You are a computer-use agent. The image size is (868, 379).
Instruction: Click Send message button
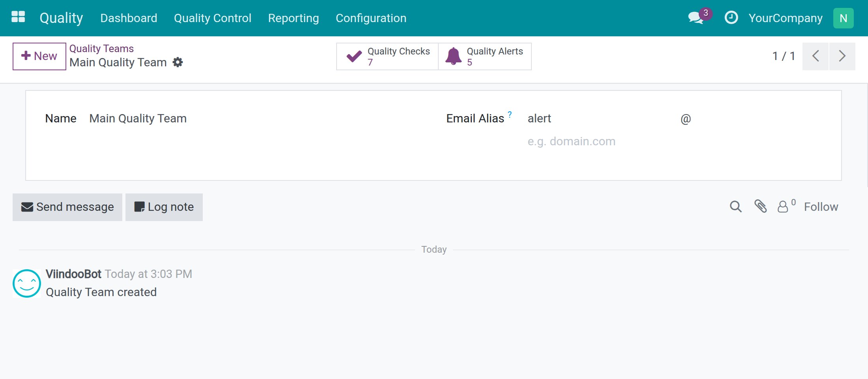67,207
